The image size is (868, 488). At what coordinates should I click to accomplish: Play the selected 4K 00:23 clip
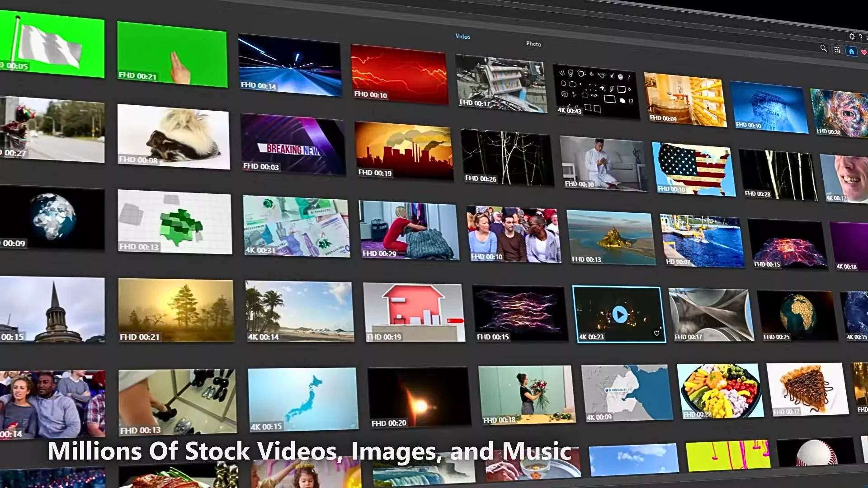[x=619, y=314]
